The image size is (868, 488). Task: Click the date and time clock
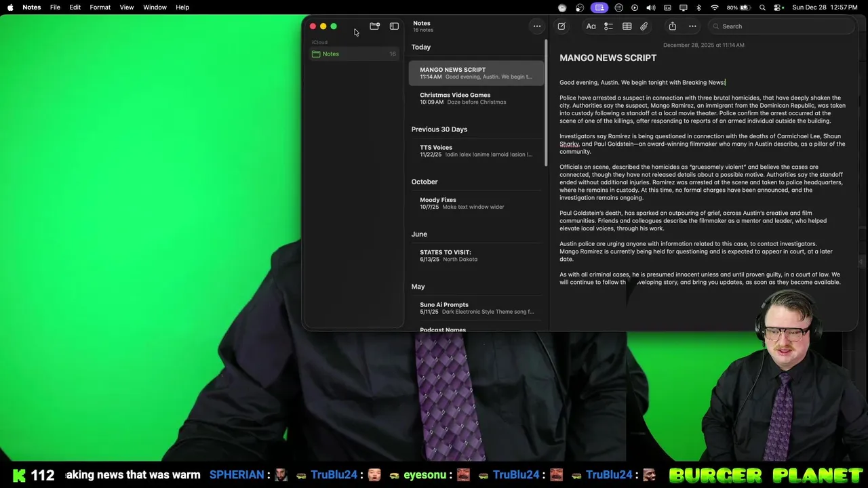825,7
